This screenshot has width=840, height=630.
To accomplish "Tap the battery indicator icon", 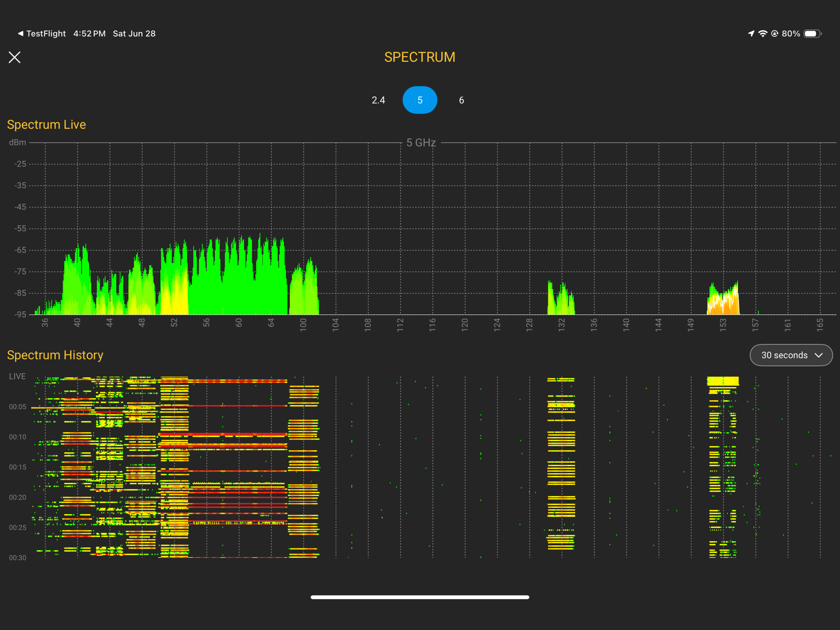I will click(x=812, y=33).
